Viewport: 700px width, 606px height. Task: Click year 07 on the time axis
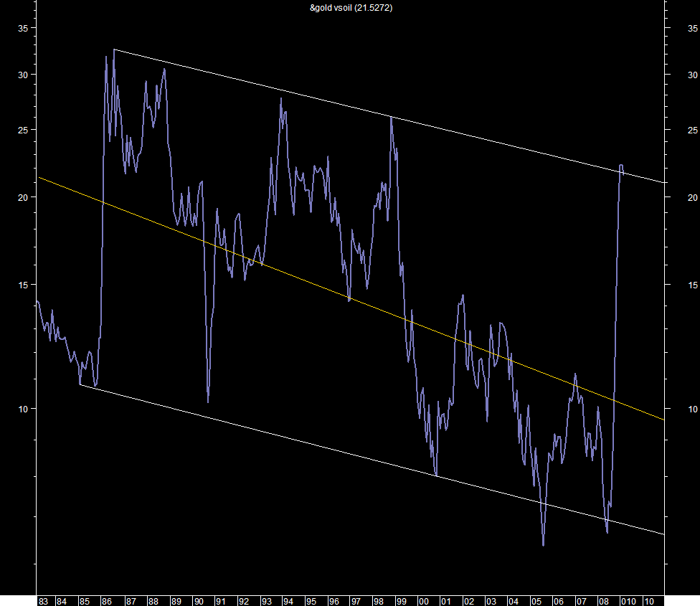pos(581,601)
